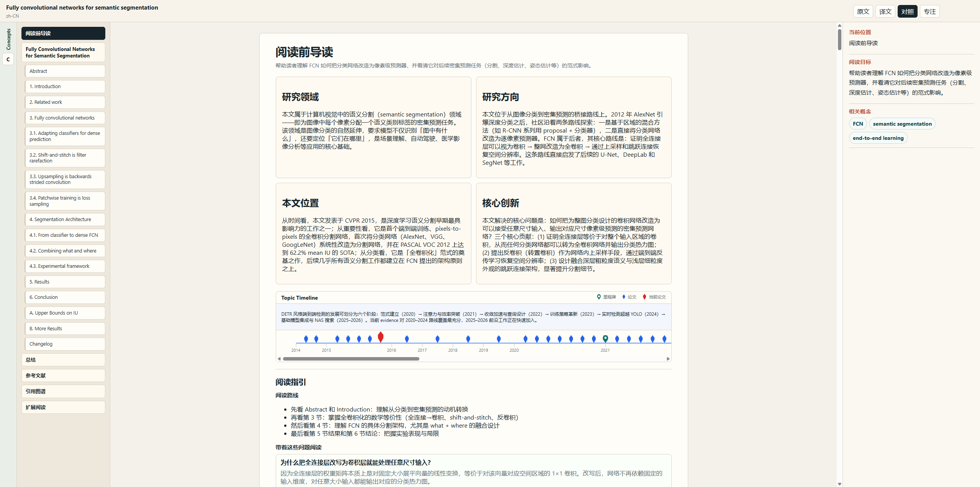Click the 研究领域 card heading
This screenshot has width=980, height=487.
300,97
